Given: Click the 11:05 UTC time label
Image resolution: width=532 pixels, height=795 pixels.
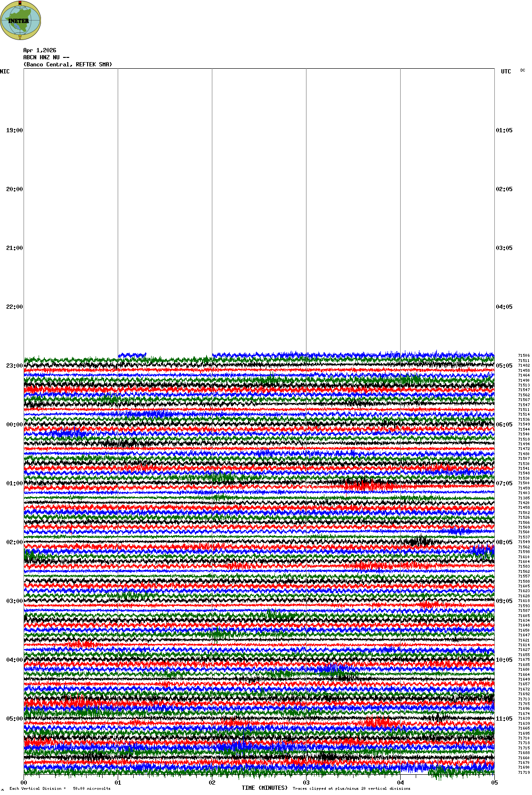Looking at the screenshot, I should pos(504,719).
